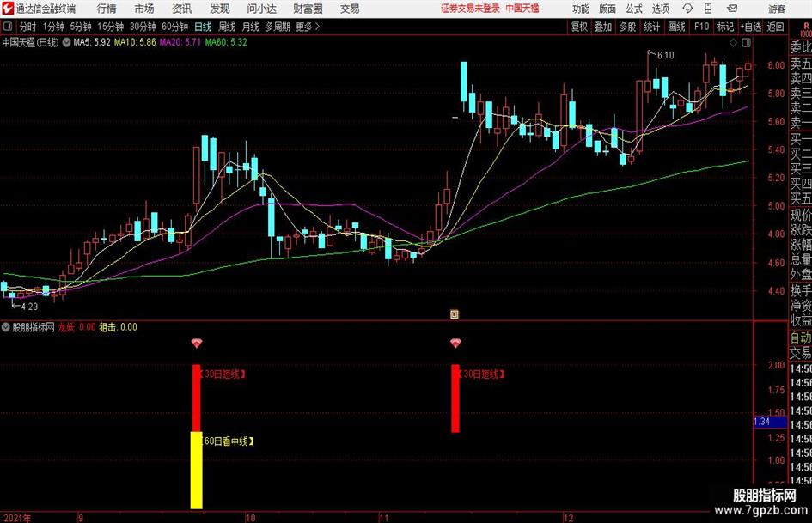Open F10 company info
The height and width of the screenshot is (523, 812).
click(701, 27)
